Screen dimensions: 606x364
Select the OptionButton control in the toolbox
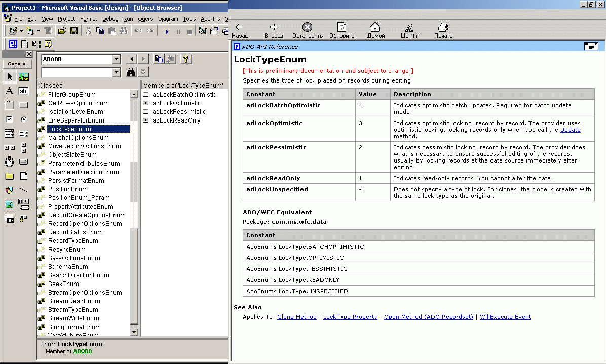24,119
